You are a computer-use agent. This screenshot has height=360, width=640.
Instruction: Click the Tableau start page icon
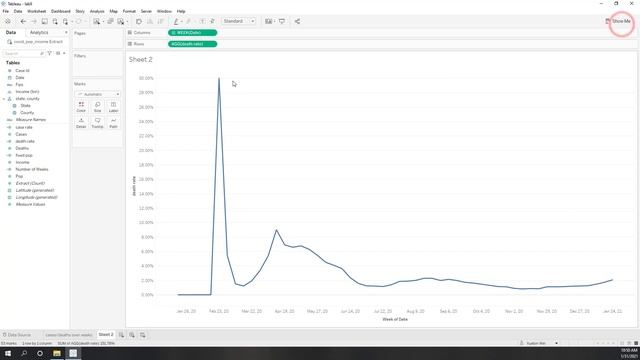point(7,21)
